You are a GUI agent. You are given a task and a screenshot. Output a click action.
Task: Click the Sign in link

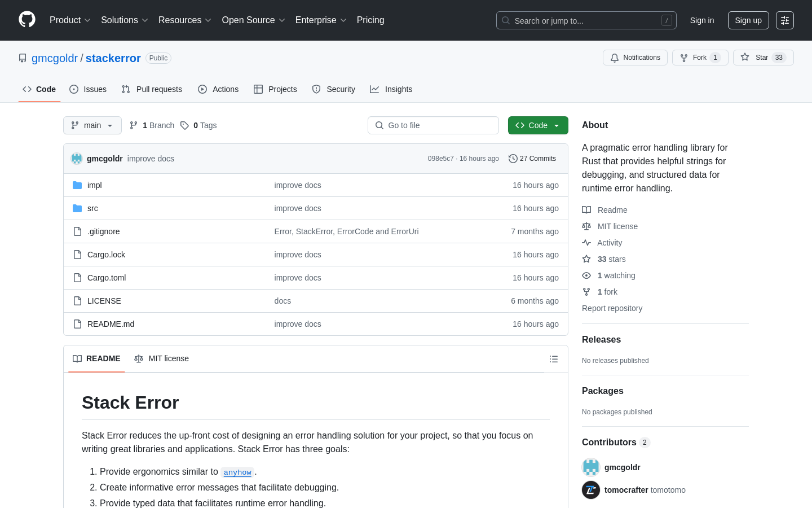tap(702, 20)
